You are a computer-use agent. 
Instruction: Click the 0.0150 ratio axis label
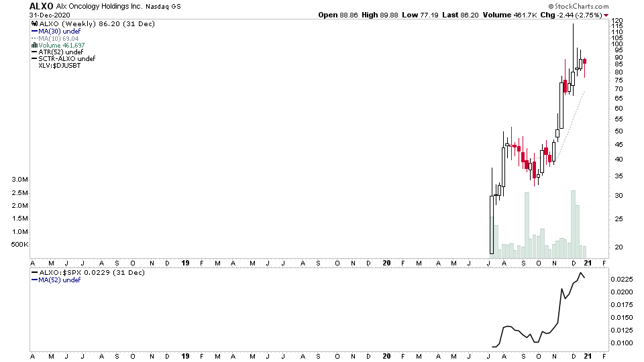tap(622, 318)
